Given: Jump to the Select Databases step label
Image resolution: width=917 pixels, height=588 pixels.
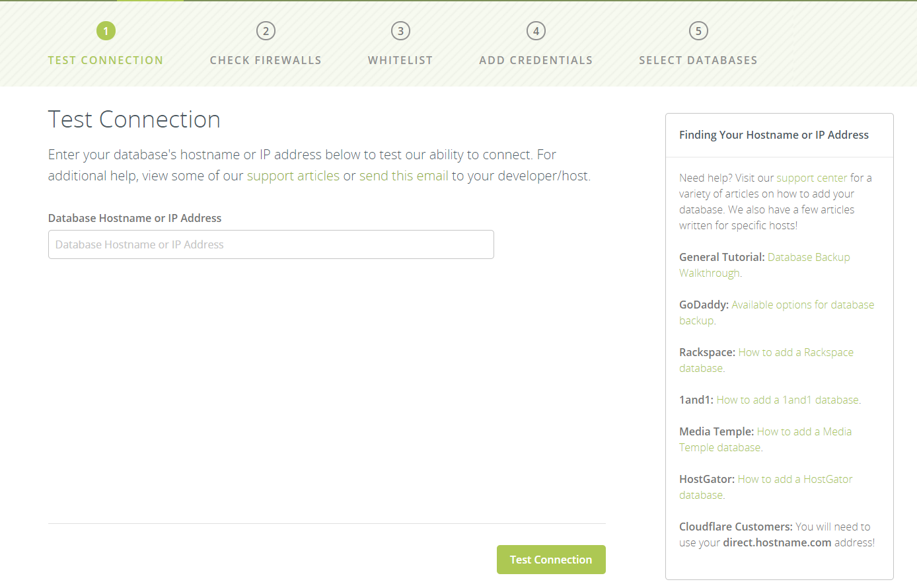Looking at the screenshot, I should tap(698, 60).
